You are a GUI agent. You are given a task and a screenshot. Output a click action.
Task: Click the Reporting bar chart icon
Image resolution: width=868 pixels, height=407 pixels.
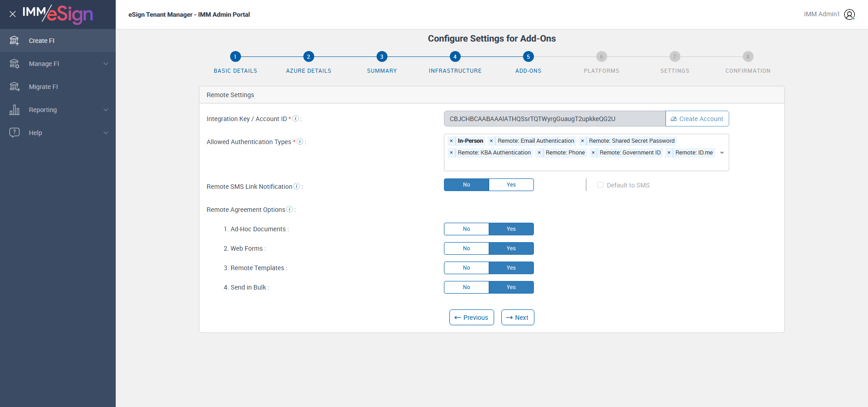(x=14, y=110)
